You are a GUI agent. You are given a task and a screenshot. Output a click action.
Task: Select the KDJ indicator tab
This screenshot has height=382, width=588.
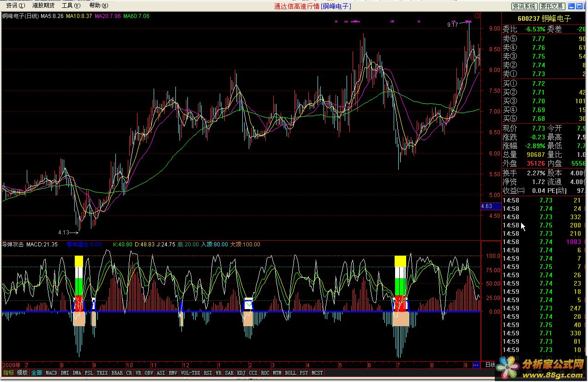[x=241, y=373]
